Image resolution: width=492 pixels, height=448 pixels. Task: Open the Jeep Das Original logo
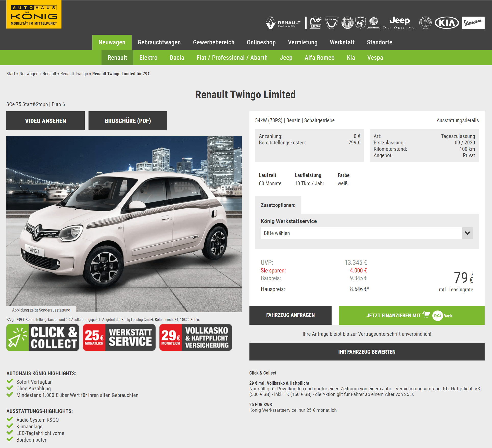(400, 23)
